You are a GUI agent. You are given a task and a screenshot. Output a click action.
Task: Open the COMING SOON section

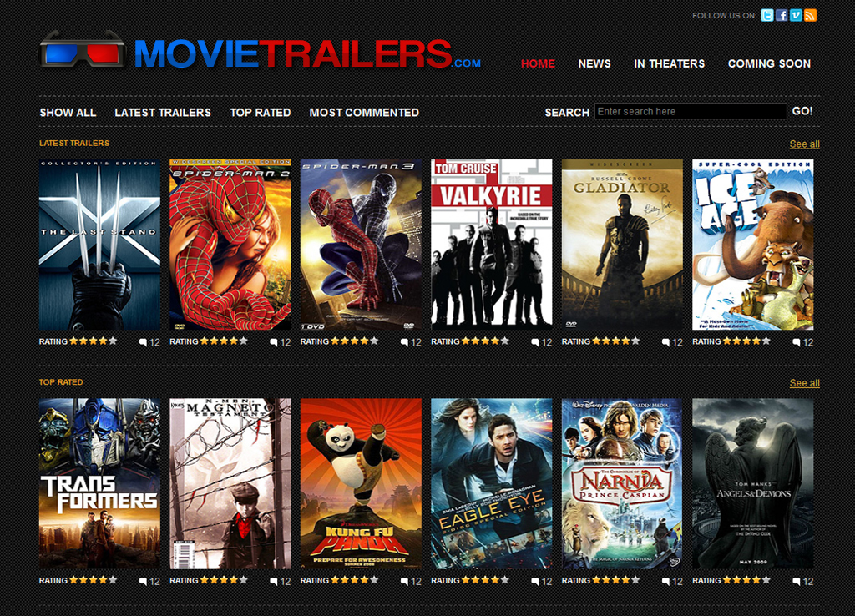[x=769, y=63]
